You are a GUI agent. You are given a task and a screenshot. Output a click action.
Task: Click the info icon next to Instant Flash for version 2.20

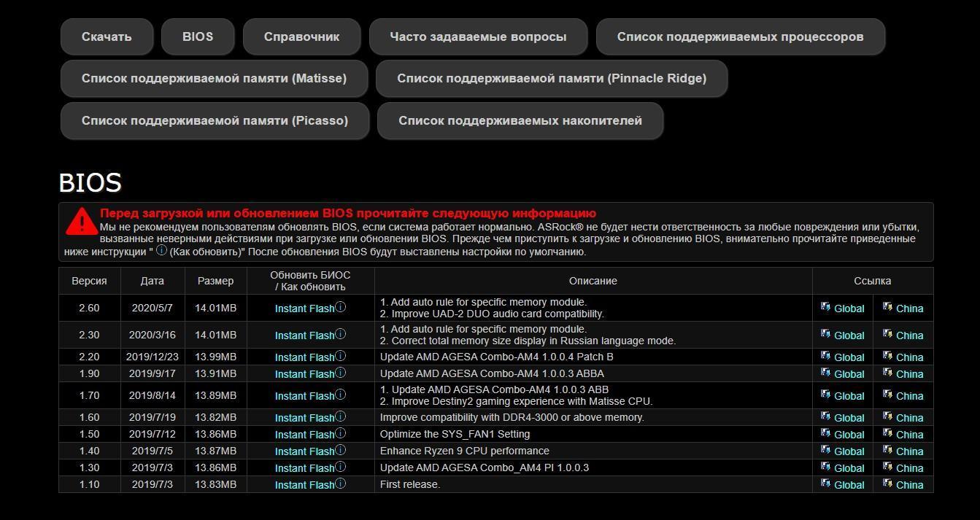coord(340,356)
